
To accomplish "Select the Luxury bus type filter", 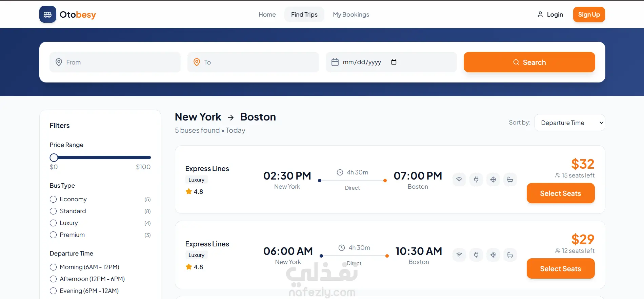I will click(x=53, y=223).
